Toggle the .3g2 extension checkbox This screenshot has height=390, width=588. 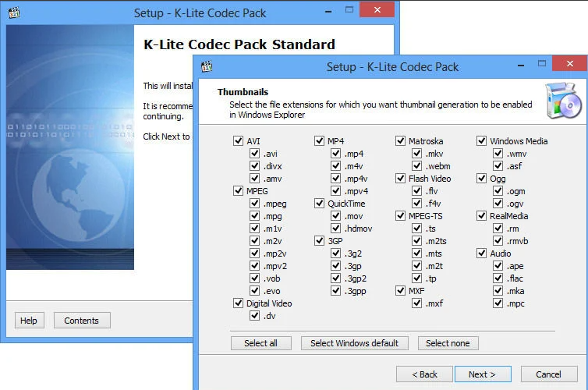(x=335, y=253)
